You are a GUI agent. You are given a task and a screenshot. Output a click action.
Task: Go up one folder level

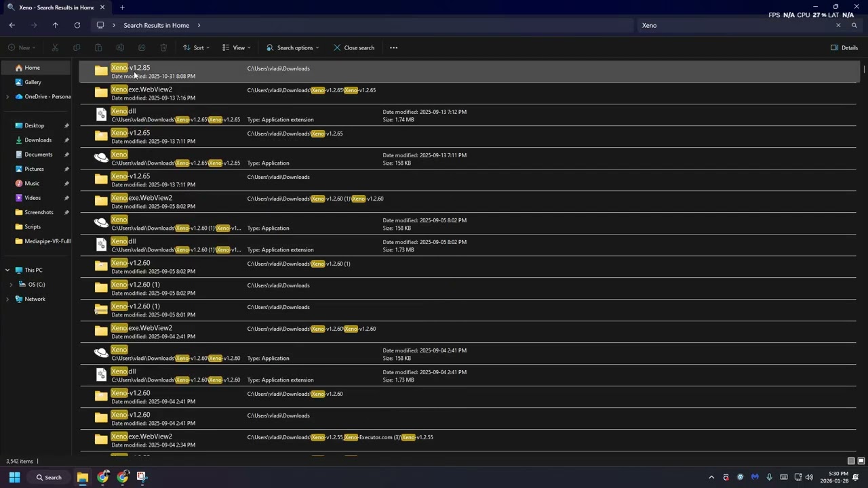tap(56, 25)
